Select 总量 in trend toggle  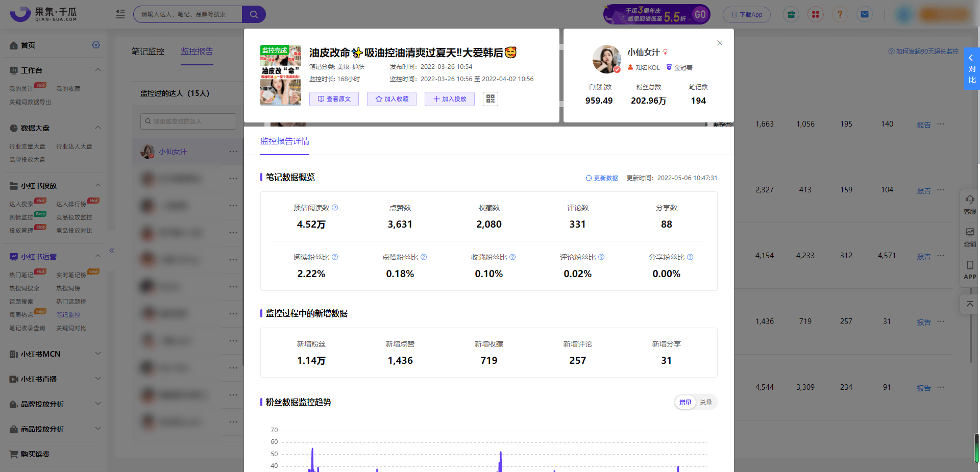(x=706, y=403)
